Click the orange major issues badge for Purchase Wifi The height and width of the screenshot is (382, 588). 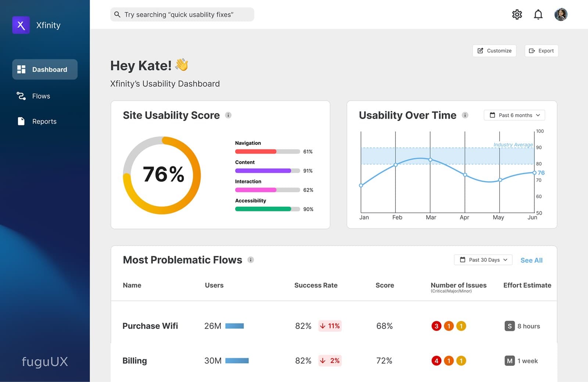click(449, 326)
